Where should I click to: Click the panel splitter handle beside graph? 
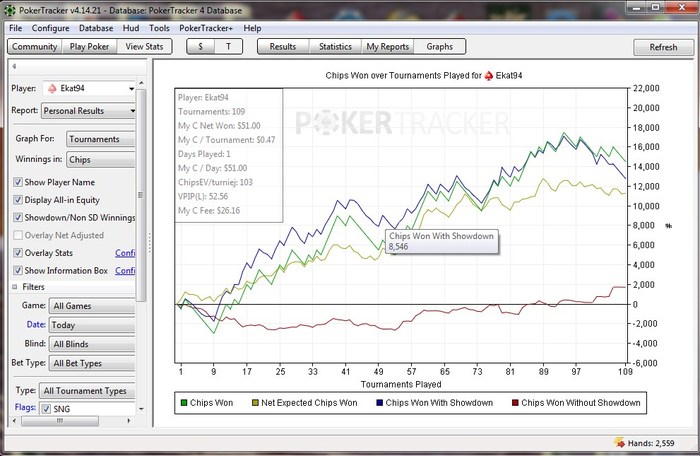pos(150,243)
